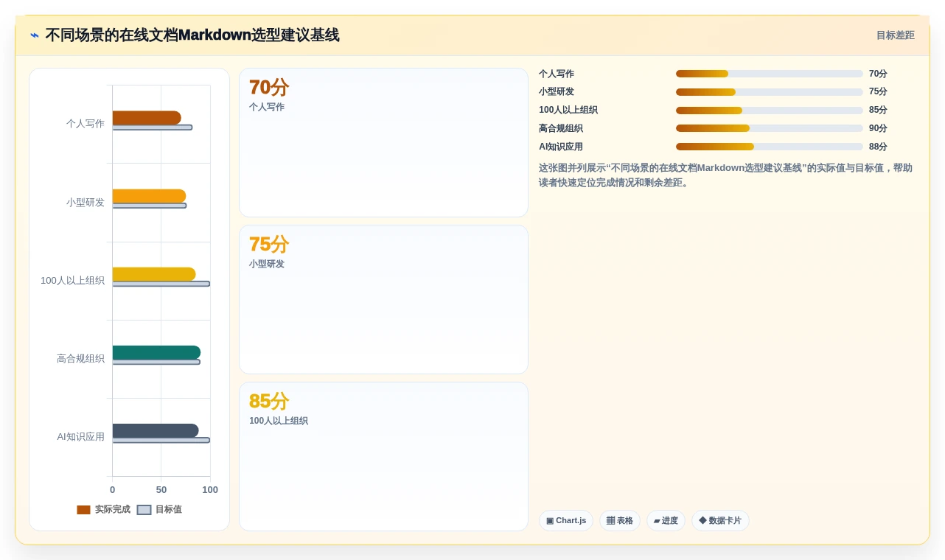Click the AI知识应用 label in progress list
Image resolution: width=945 pixels, height=560 pixels.
click(x=561, y=147)
